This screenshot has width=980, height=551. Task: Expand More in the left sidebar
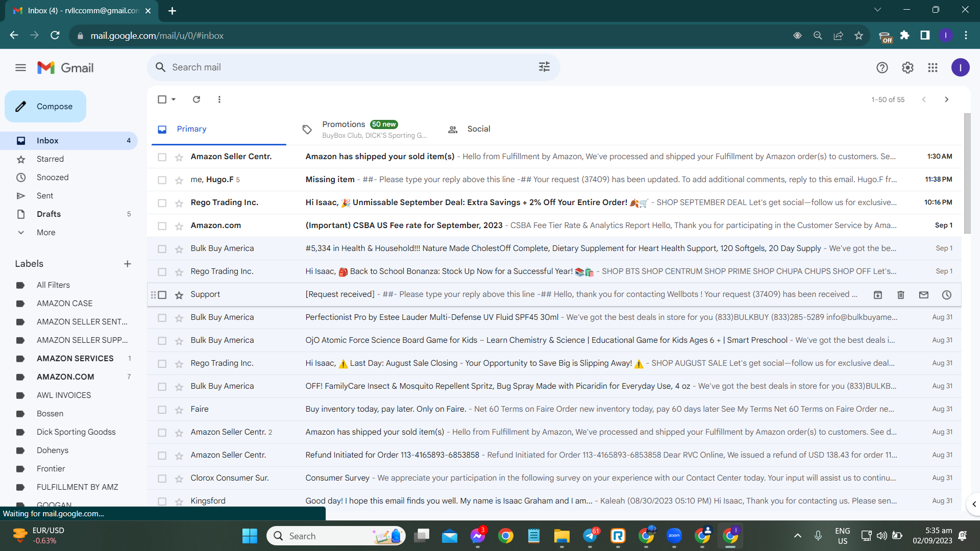pyautogui.click(x=46, y=233)
